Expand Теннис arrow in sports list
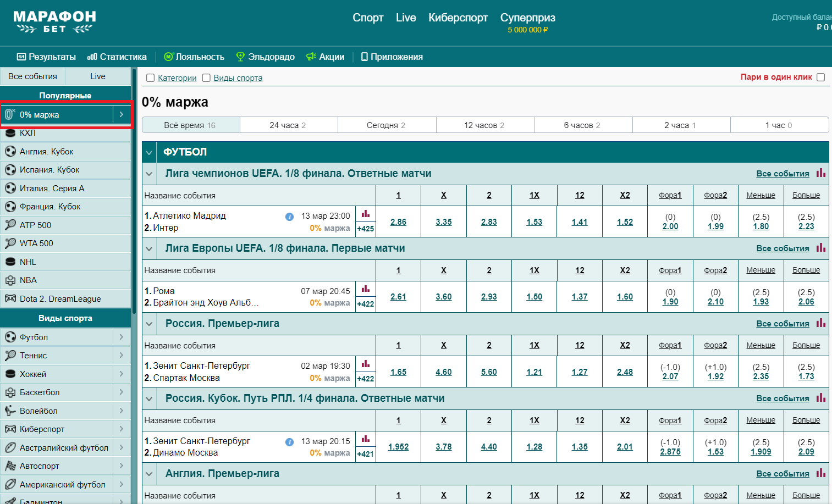The height and width of the screenshot is (504, 832). click(122, 355)
